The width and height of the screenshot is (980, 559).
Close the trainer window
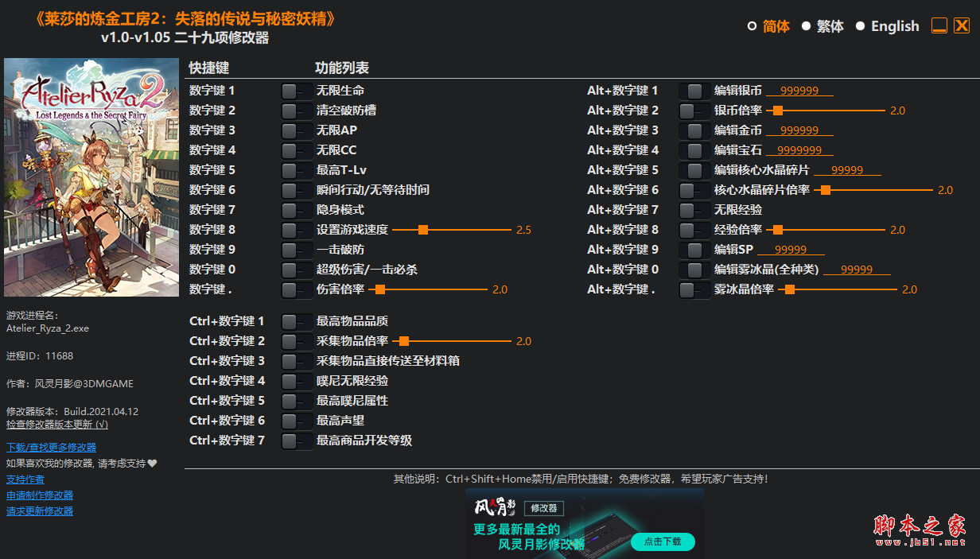coord(962,25)
